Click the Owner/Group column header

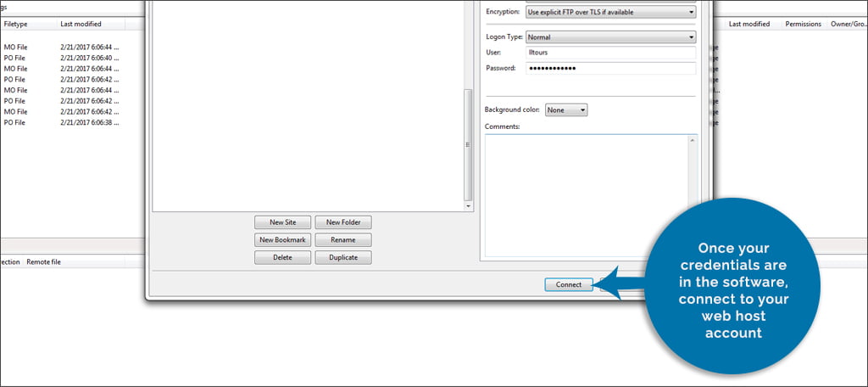[849, 24]
